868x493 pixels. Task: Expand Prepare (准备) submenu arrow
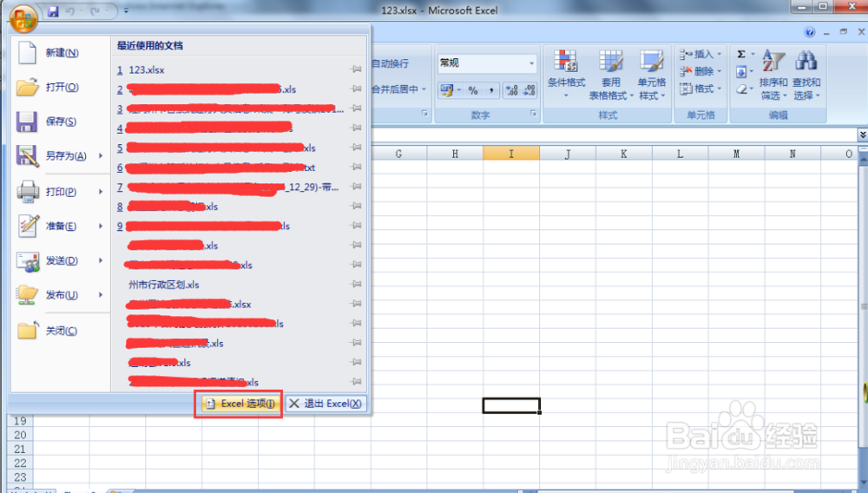pyautogui.click(x=101, y=226)
